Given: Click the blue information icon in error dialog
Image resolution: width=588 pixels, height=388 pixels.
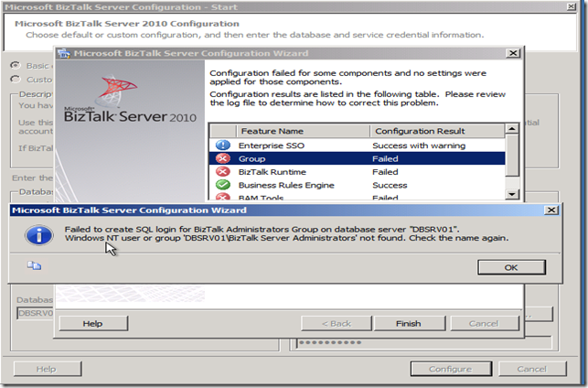Looking at the screenshot, I should [x=39, y=235].
